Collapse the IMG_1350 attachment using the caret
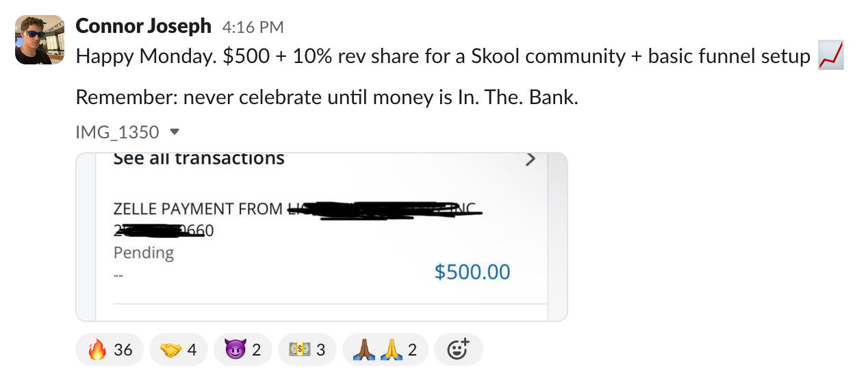 (174, 132)
